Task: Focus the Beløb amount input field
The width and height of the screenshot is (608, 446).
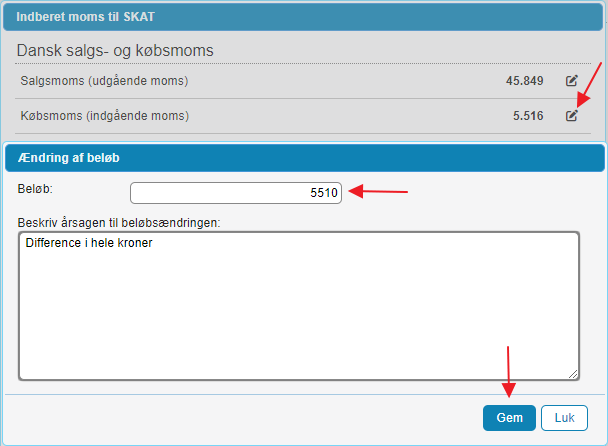Action: tap(236, 193)
